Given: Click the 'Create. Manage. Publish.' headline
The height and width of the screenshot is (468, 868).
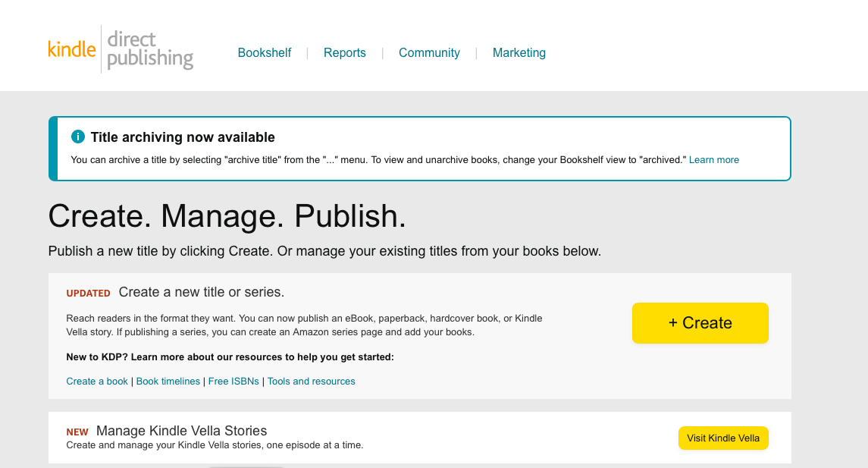Looking at the screenshot, I should pyautogui.click(x=227, y=216).
